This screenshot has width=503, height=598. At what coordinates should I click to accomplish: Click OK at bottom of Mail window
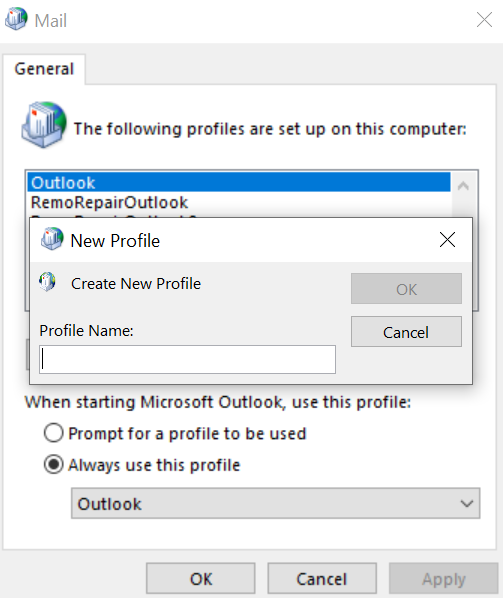201,579
